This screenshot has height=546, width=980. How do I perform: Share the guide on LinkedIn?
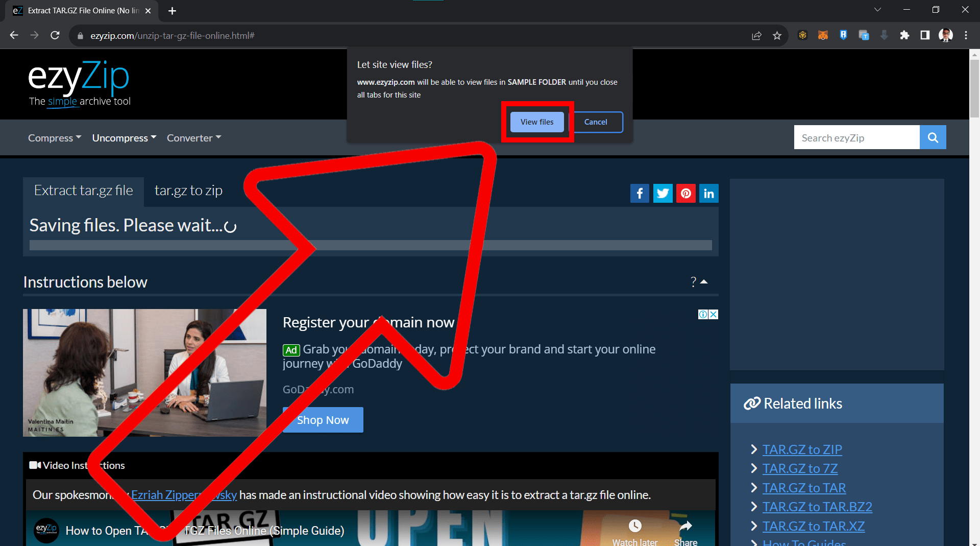[x=709, y=193]
